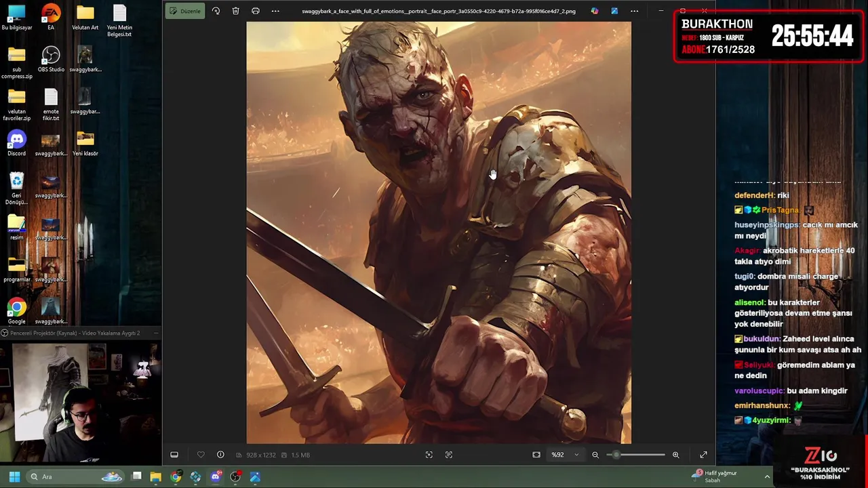
Task: Expand the system tray hidden icons chevron
Action: (x=767, y=476)
